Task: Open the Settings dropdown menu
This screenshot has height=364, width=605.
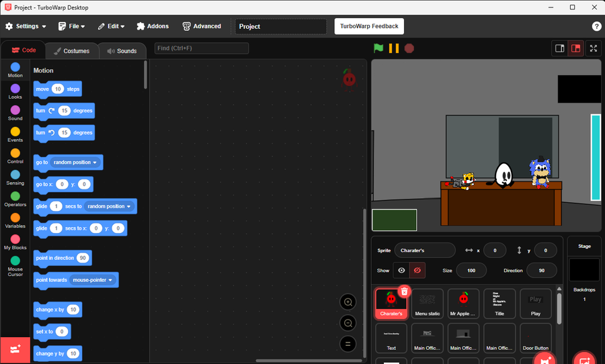Action: [x=26, y=26]
